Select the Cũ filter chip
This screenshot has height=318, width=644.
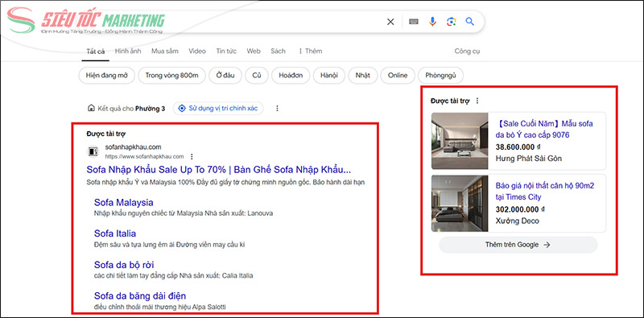coord(257,76)
